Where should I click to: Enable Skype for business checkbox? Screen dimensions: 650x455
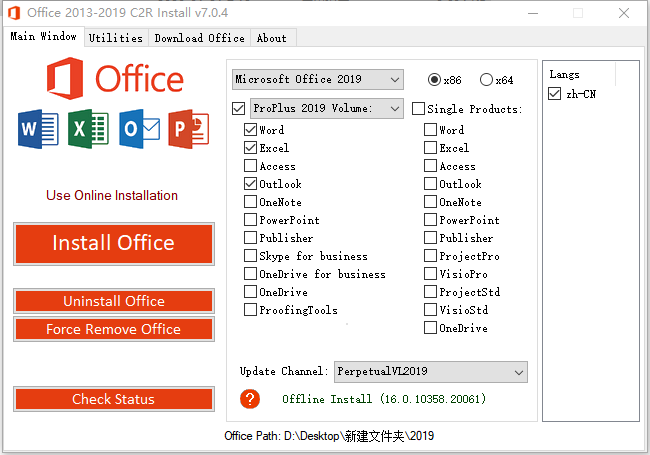(250, 256)
